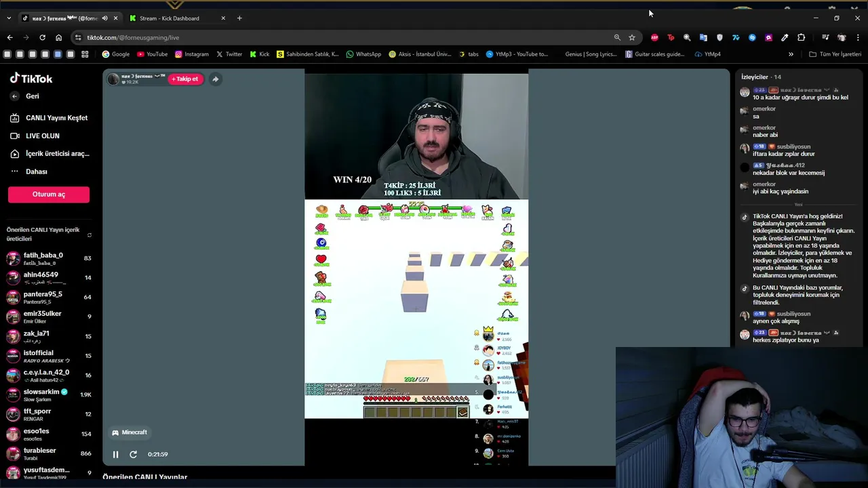Open the apps grid shortcut in bookmarks bar

[85, 54]
